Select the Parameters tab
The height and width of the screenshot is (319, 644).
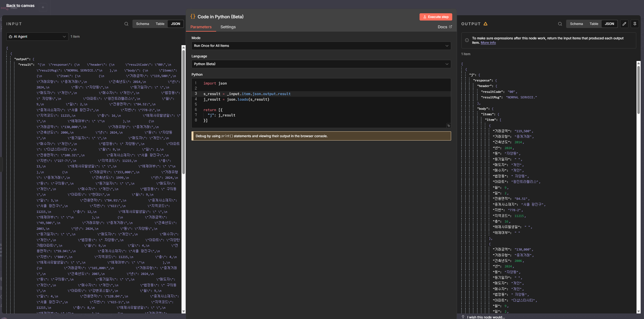[x=201, y=27]
